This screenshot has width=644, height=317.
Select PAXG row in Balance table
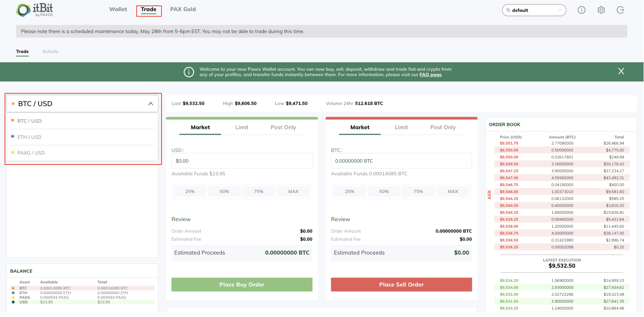(x=82, y=297)
